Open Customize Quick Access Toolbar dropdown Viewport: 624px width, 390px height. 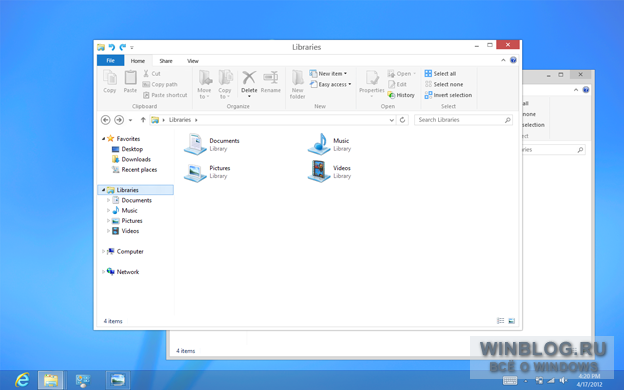[x=132, y=47]
